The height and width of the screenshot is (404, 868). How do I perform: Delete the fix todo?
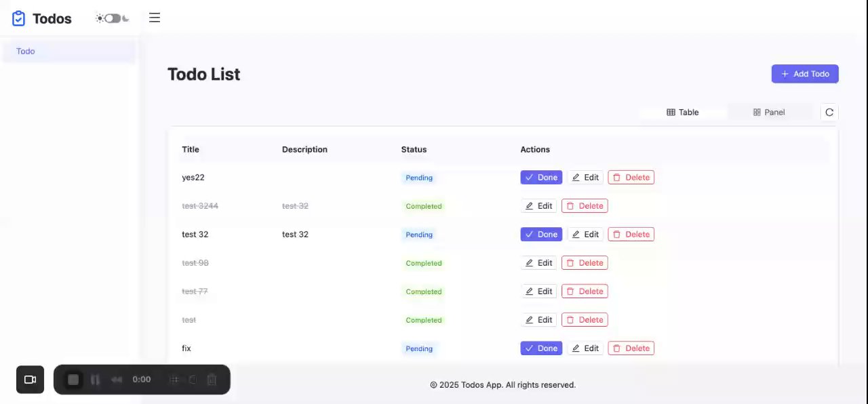click(631, 348)
